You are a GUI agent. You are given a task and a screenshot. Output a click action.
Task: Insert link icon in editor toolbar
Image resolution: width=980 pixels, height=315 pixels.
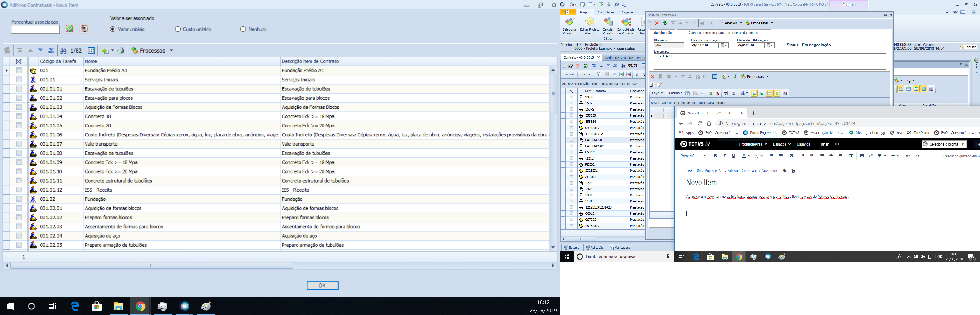871,156
